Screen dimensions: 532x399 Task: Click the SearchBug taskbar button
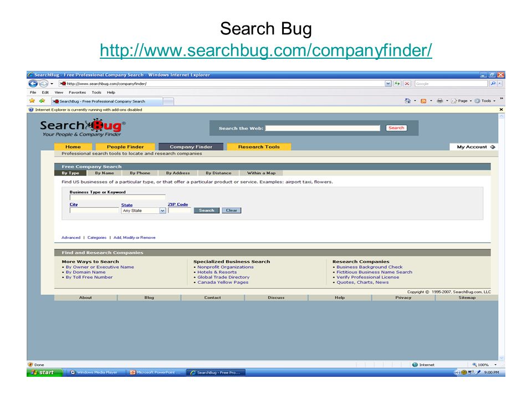[x=216, y=372]
